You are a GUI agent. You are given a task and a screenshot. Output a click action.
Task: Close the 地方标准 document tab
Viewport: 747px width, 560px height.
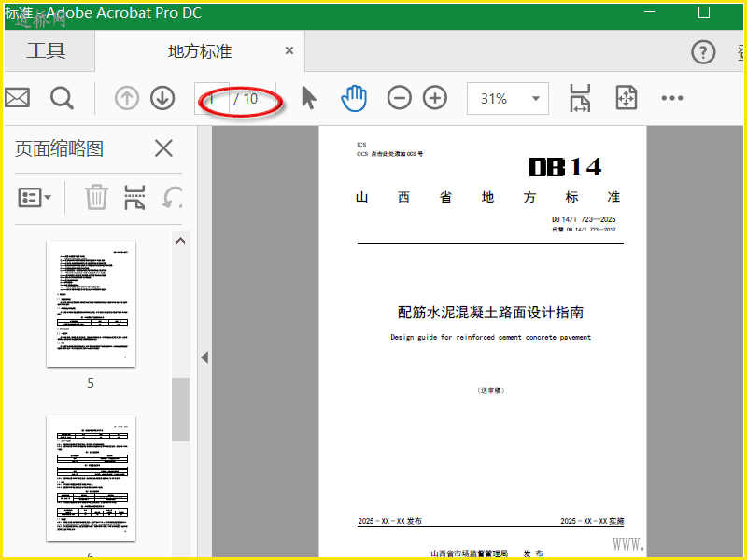click(x=289, y=50)
